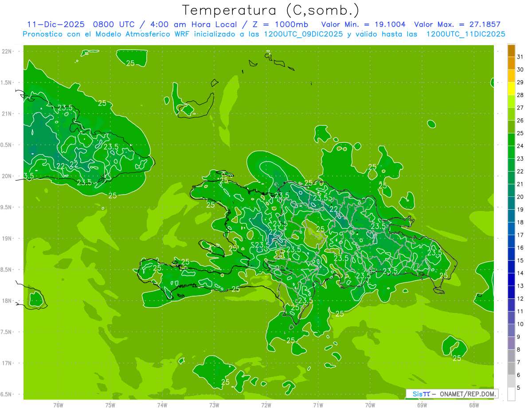The image size is (532, 411).
Task: Click the "71W" longitude axis label
Action: (x=318, y=405)
